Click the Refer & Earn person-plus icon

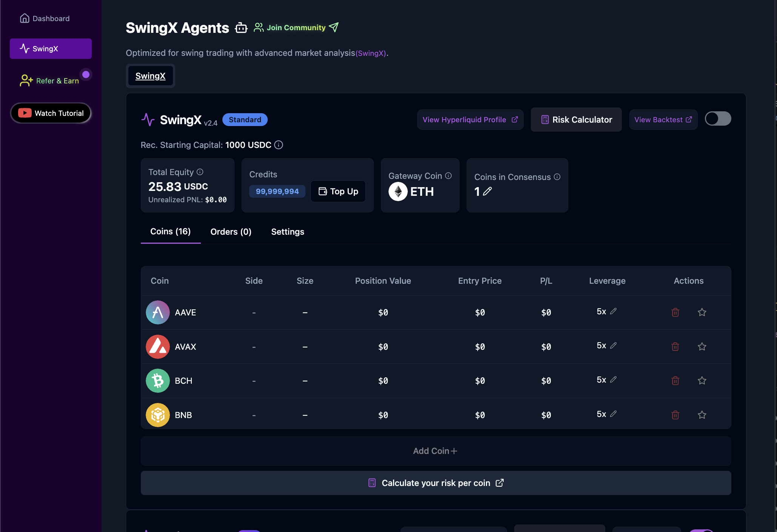click(x=25, y=80)
